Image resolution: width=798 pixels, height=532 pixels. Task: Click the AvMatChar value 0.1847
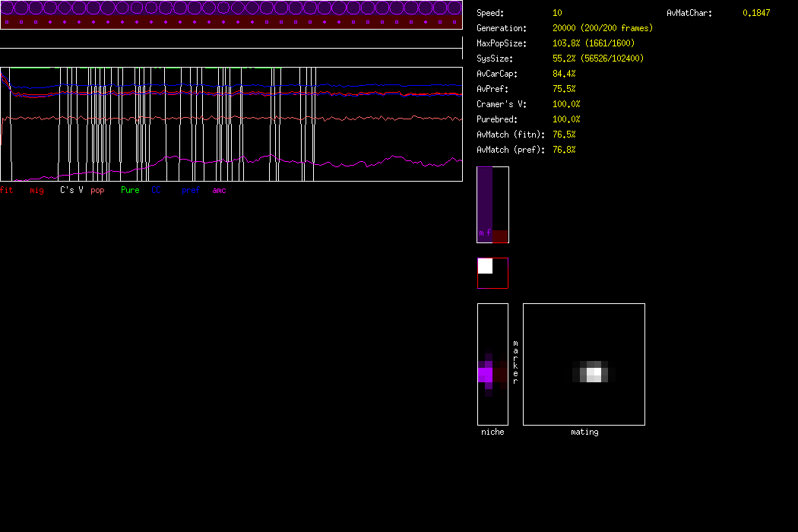(755, 13)
